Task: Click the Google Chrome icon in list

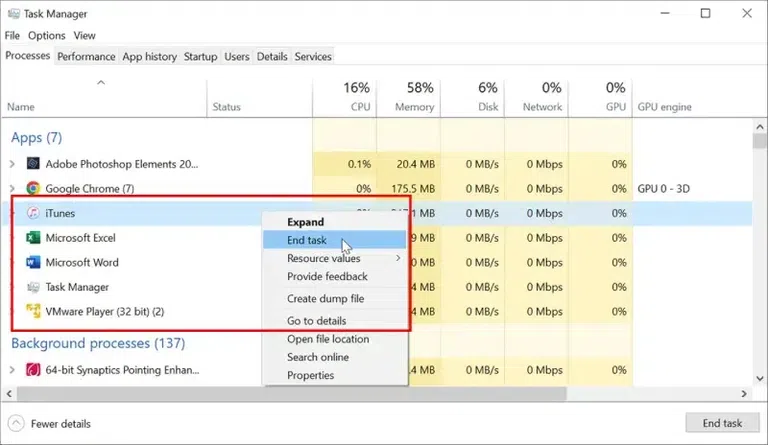Action: [33, 188]
